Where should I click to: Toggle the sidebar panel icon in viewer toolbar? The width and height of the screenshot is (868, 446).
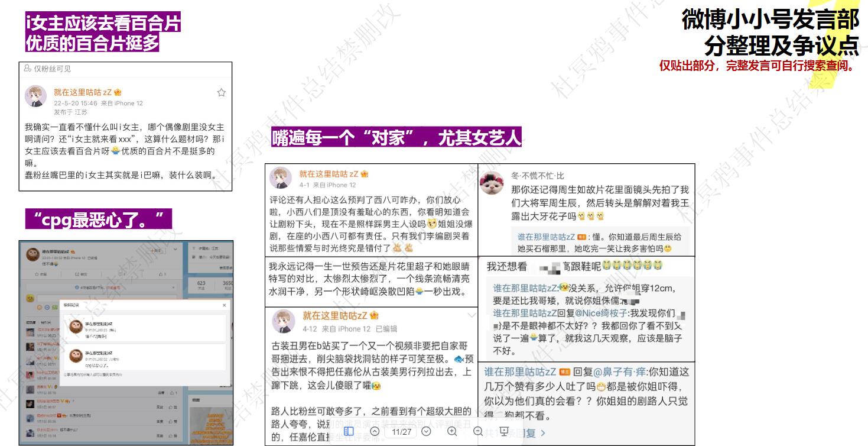[x=349, y=431]
